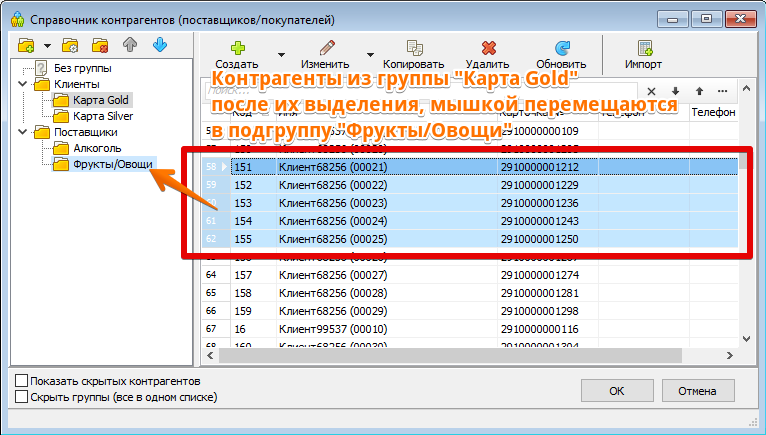Click card number 2910000001274 cell
This screenshot has width=766, height=435.
click(x=548, y=275)
